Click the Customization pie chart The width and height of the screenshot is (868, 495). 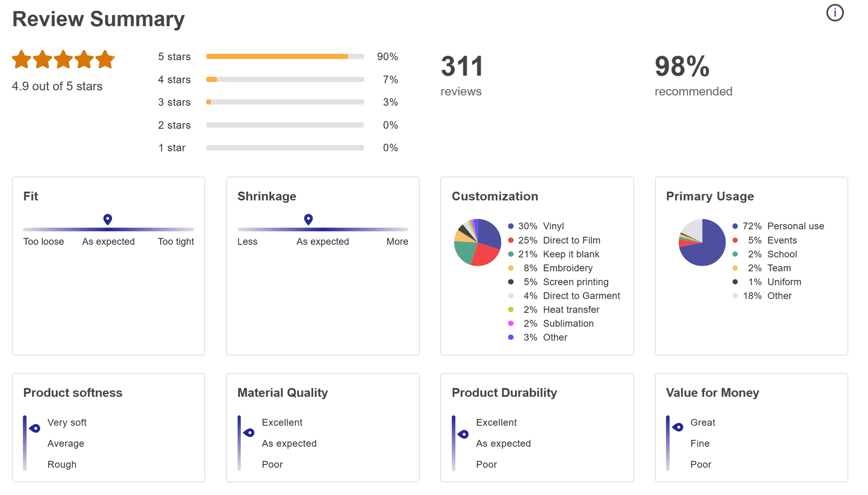point(477,243)
